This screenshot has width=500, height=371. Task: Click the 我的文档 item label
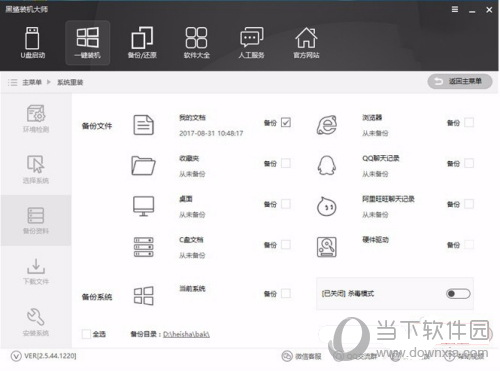pos(192,118)
